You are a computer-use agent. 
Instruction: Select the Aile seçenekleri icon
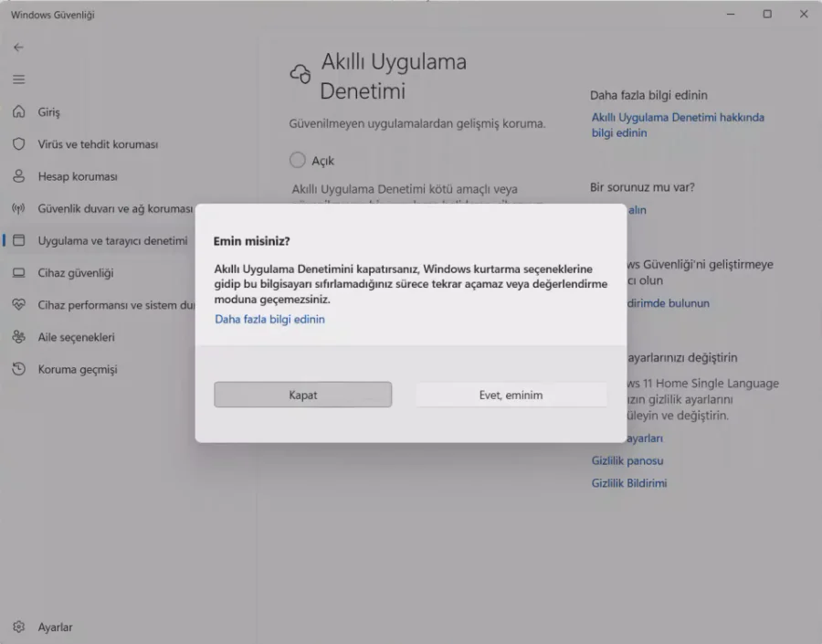tap(20, 336)
